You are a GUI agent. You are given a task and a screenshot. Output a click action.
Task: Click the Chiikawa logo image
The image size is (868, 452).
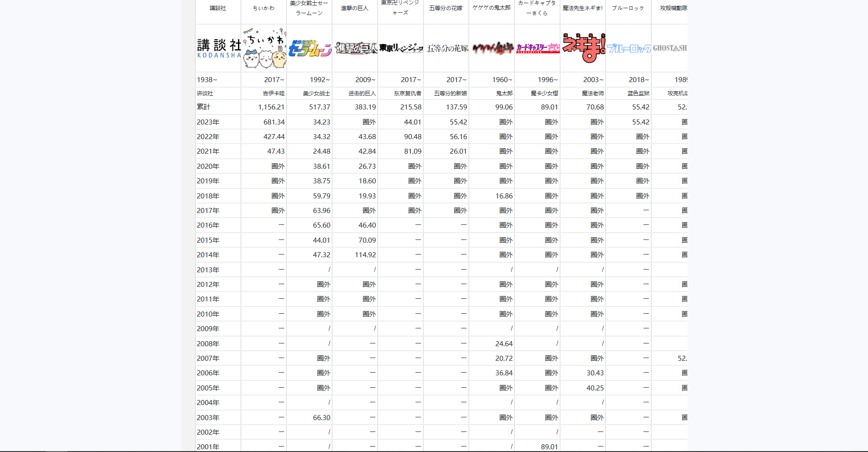[264, 48]
